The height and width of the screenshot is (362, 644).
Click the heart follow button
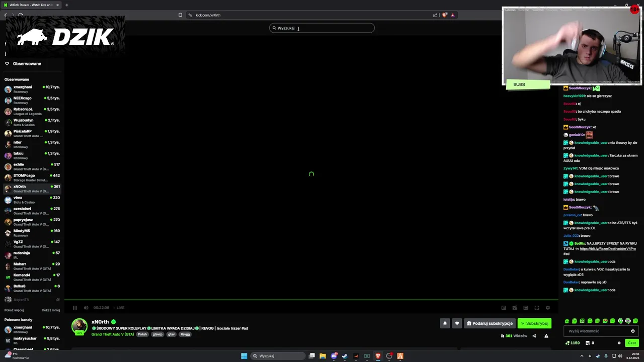point(457,323)
